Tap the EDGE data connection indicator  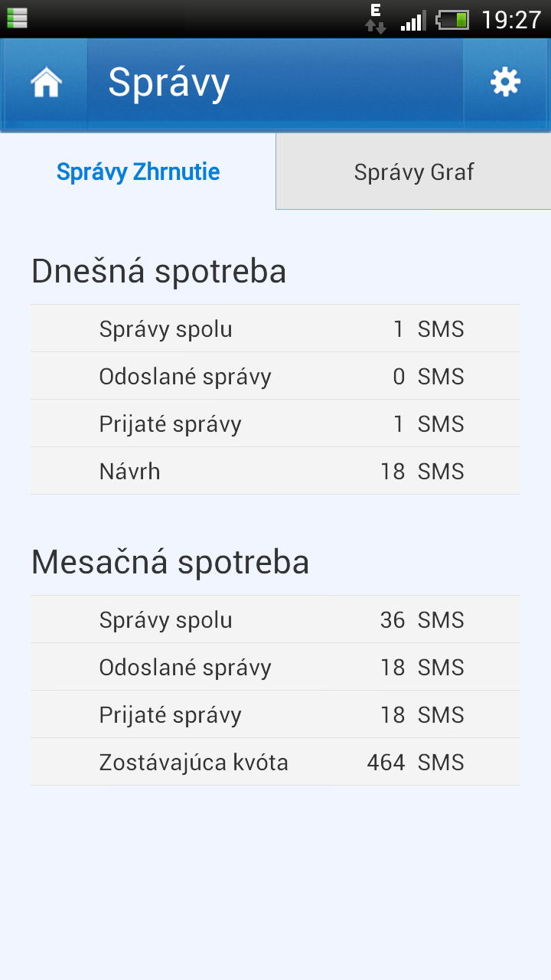376,19
